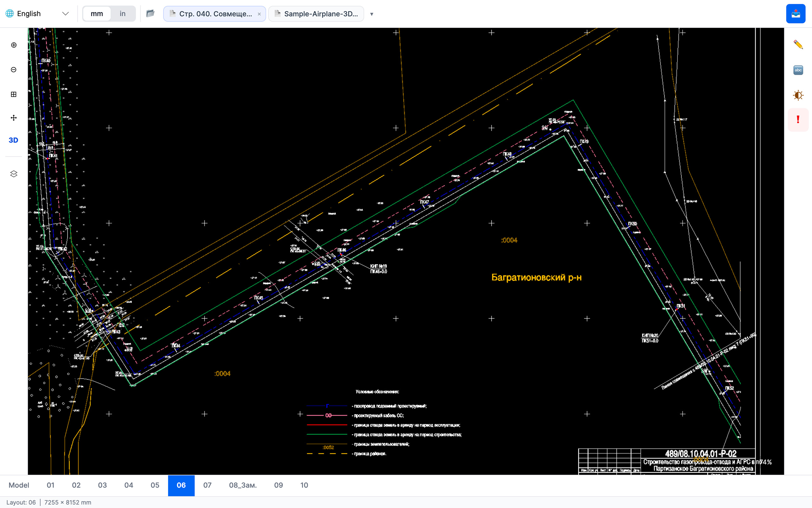The height and width of the screenshot is (508, 812).
Task: Open layout tab 04
Action: 128,485
